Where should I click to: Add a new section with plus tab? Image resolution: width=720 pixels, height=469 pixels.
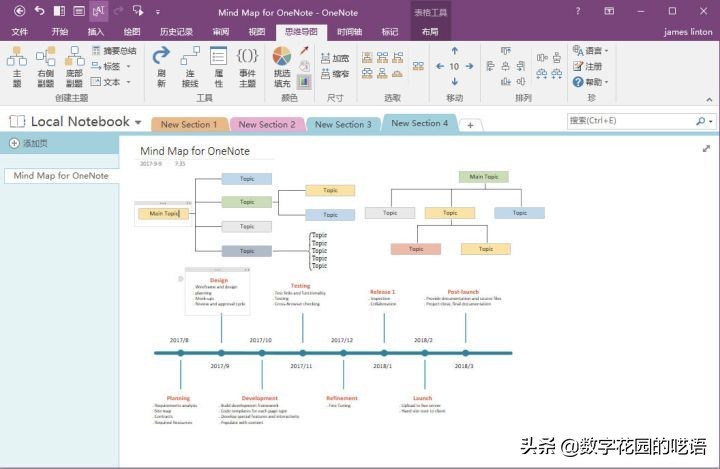pos(470,125)
